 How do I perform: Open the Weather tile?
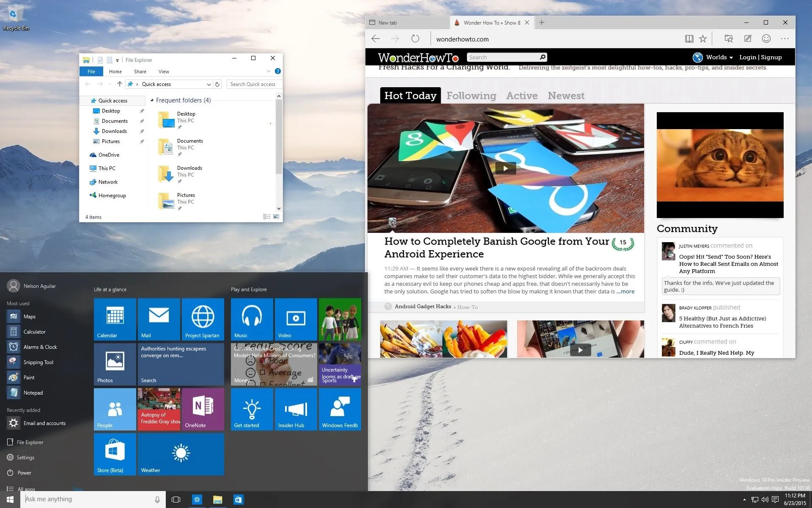181,454
